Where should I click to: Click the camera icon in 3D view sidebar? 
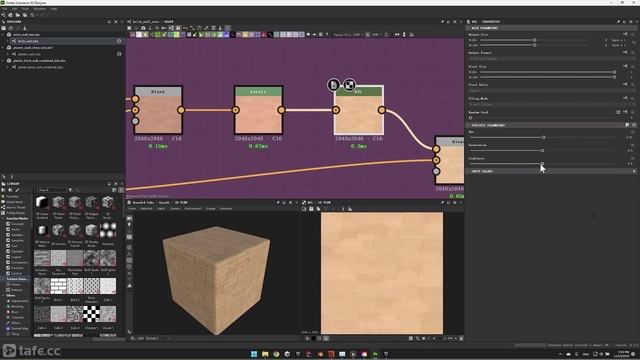(129, 218)
